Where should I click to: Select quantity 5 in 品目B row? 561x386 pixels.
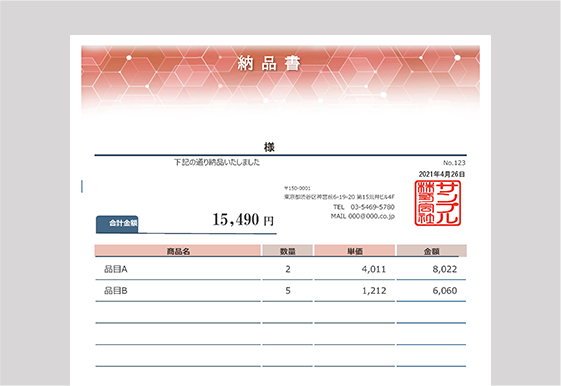(288, 291)
